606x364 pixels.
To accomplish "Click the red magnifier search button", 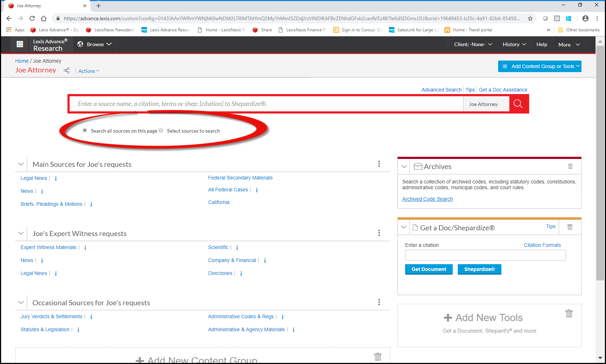I will pos(518,104).
